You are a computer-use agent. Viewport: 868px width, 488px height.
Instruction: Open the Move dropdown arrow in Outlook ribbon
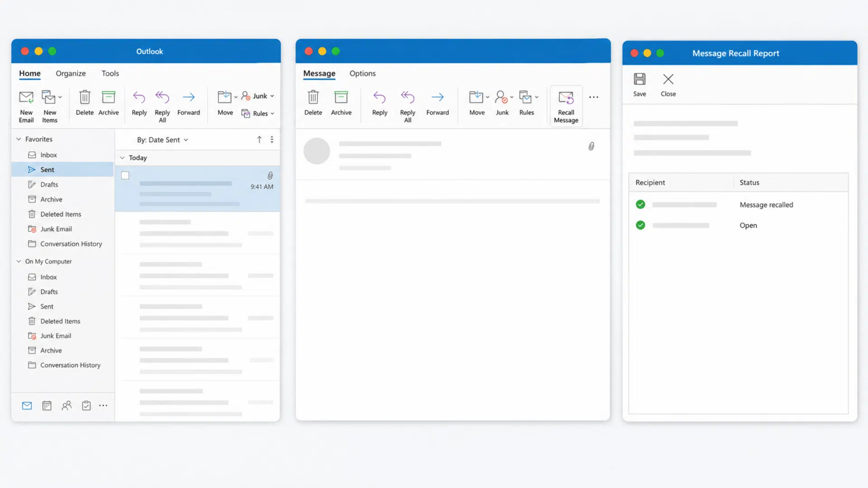[236, 97]
